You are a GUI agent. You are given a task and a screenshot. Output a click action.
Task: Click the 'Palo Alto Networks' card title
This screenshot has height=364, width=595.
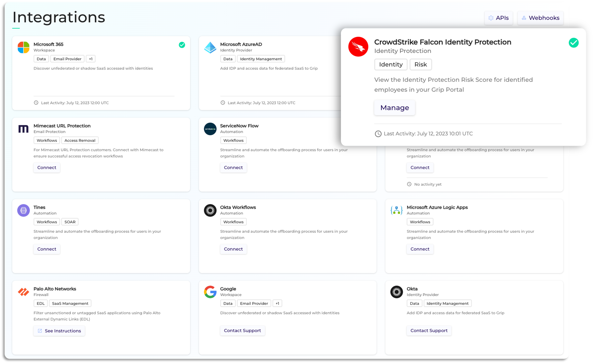pos(55,289)
